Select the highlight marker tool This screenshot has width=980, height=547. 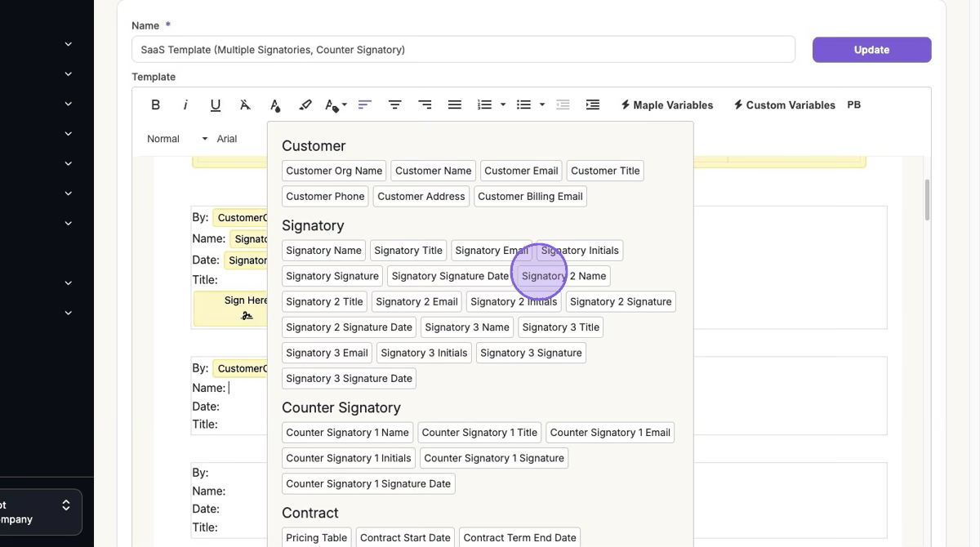click(305, 105)
